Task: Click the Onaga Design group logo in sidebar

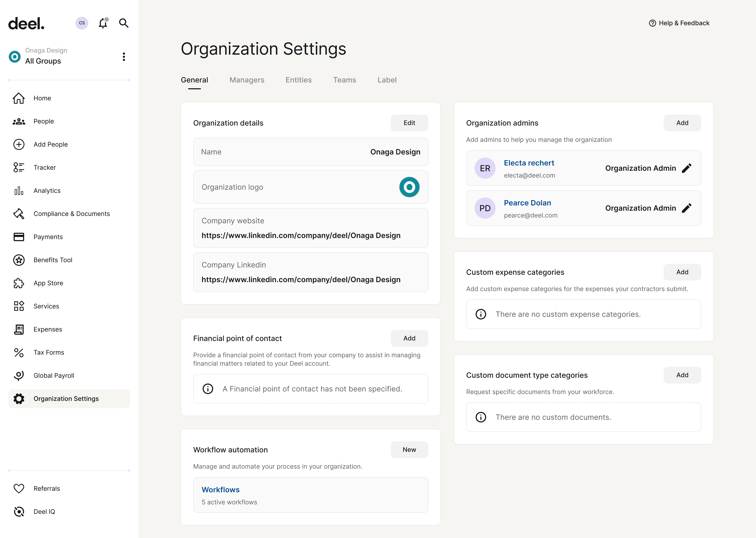Action: click(x=14, y=57)
